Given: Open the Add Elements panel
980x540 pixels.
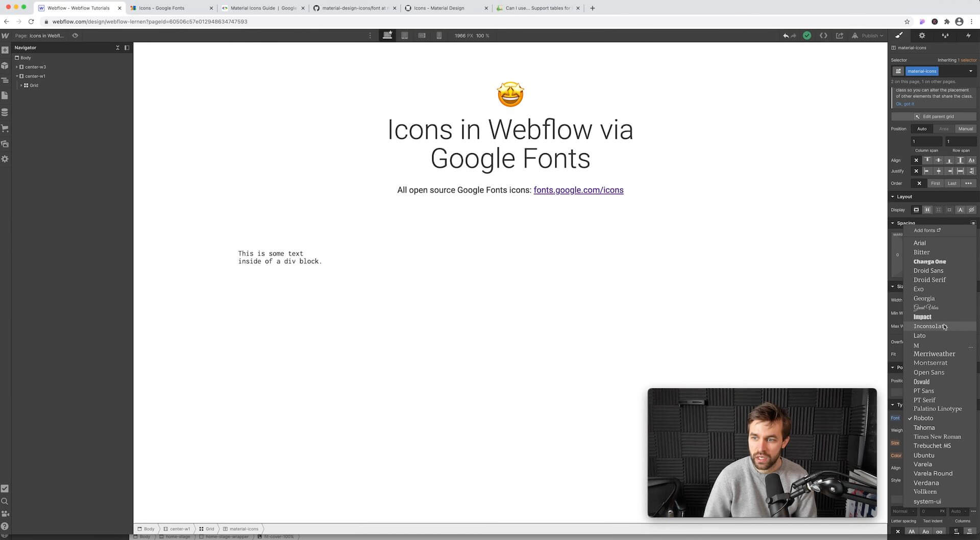Looking at the screenshot, I should pyautogui.click(x=5, y=50).
